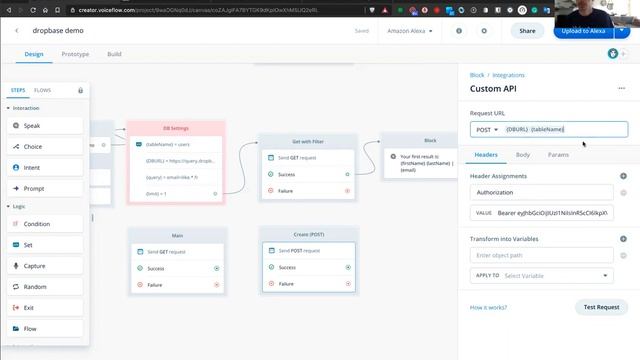The image size is (640, 360).
Task: Open the collaborator avatar icon
Action: pyautogui.click(x=612, y=53)
